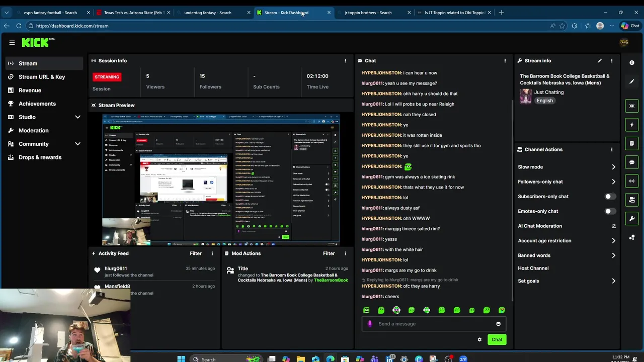This screenshot has height=362, width=644.
Task: Open chat settings gear icon
Action: pyautogui.click(x=479, y=340)
